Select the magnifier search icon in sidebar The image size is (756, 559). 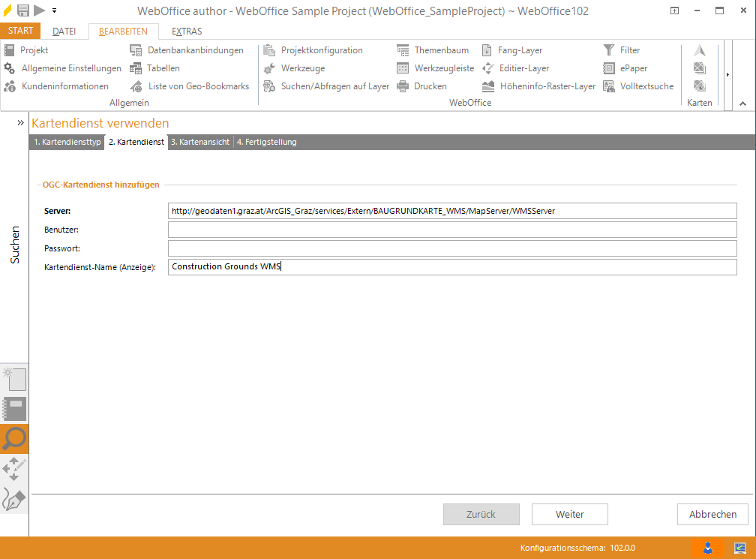[x=14, y=438]
